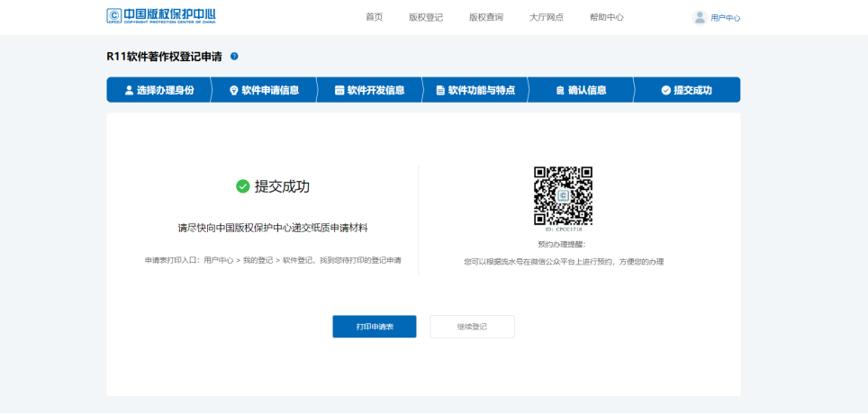Click the China Copyright Protection Center logo

pyautogui.click(x=161, y=15)
